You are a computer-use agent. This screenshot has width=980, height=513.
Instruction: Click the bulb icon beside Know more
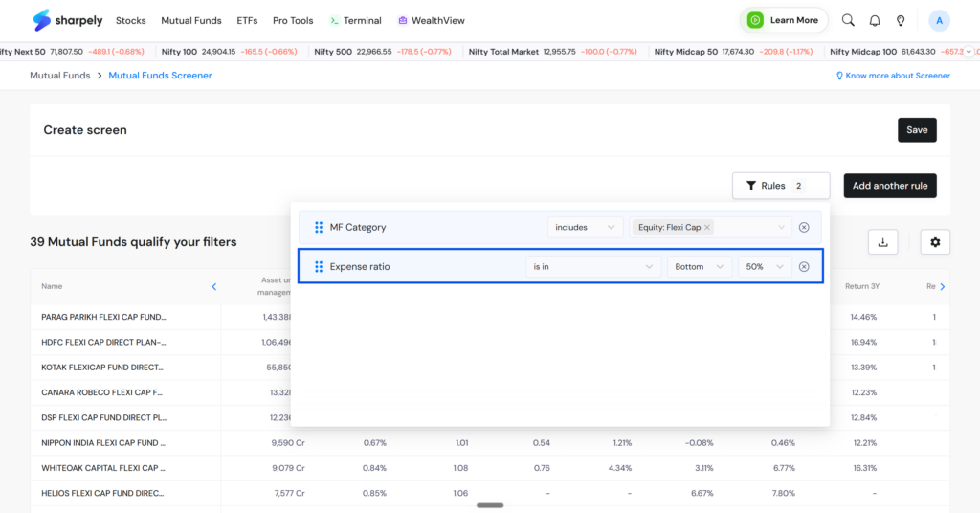point(839,76)
